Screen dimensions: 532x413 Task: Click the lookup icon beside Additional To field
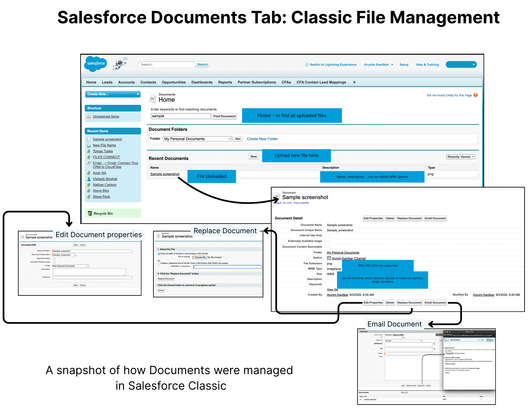(x=434, y=344)
